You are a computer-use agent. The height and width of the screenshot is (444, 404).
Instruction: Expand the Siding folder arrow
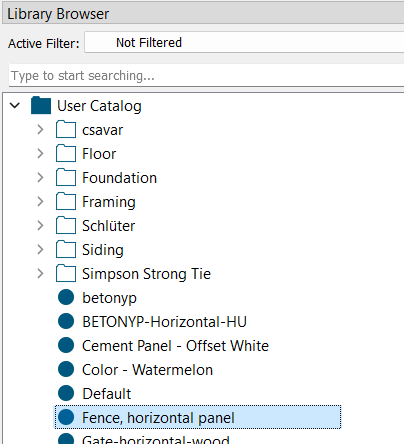click(x=40, y=249)
